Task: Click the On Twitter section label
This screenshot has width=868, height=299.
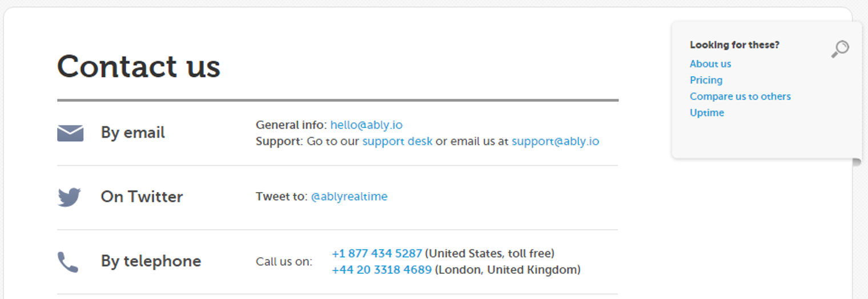Action: [142, 197]
